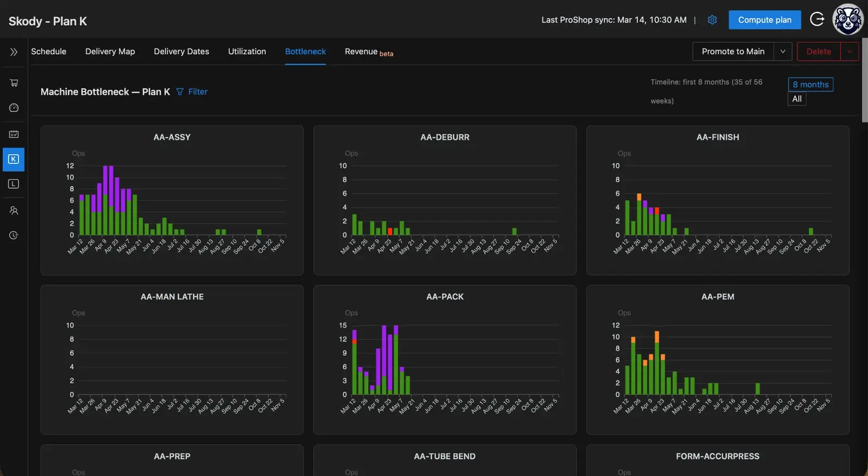Click Machine Bottleneck — Plan K heading

[x=105, y=92]
